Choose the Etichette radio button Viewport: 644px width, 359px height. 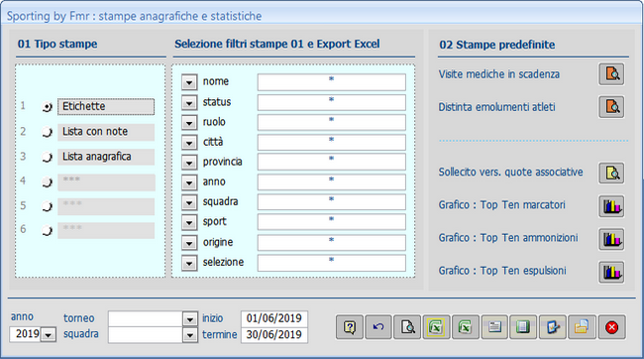48,107
